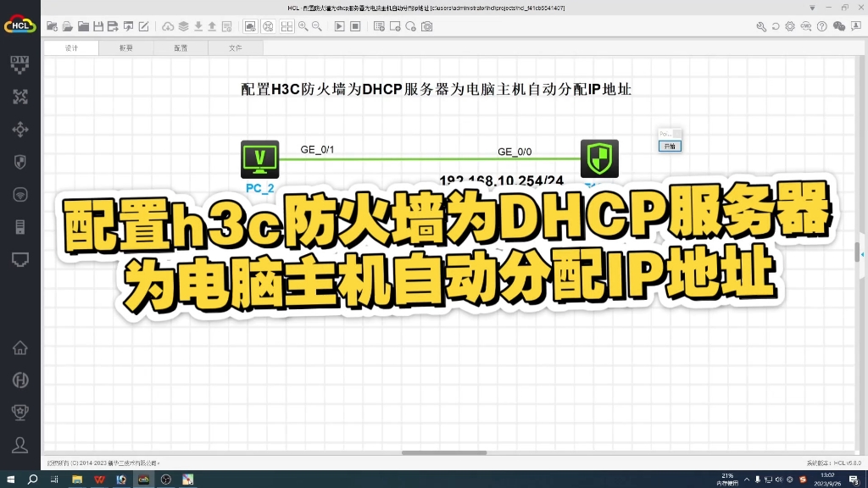
Task: Click the WeChat chat bubbles icon
Action: (x=839, y=26)
